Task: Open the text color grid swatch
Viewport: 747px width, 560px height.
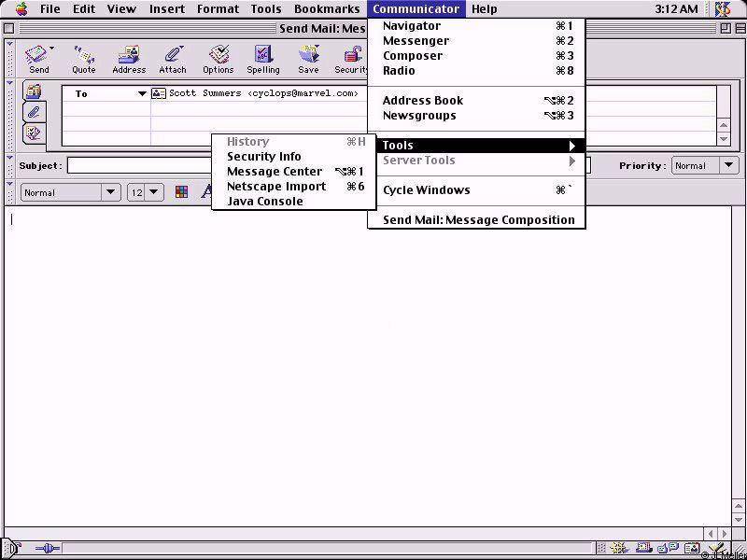Action: 181,192
